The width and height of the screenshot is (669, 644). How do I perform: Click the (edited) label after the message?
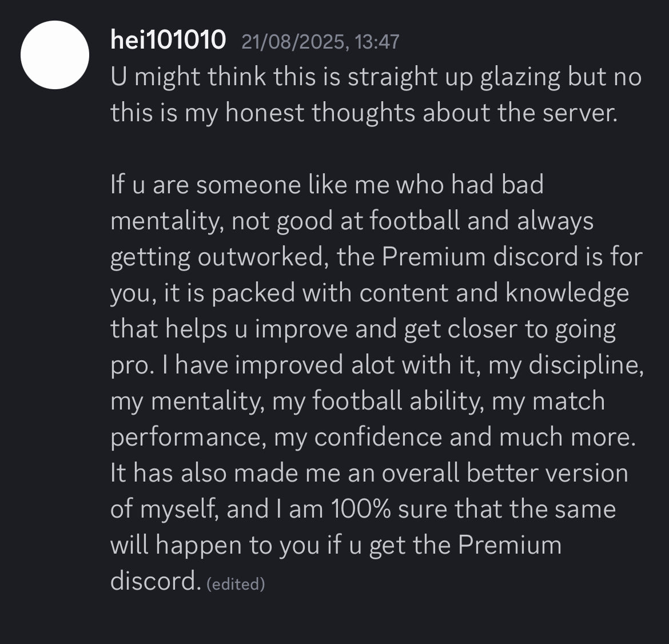tap(236, 584)
